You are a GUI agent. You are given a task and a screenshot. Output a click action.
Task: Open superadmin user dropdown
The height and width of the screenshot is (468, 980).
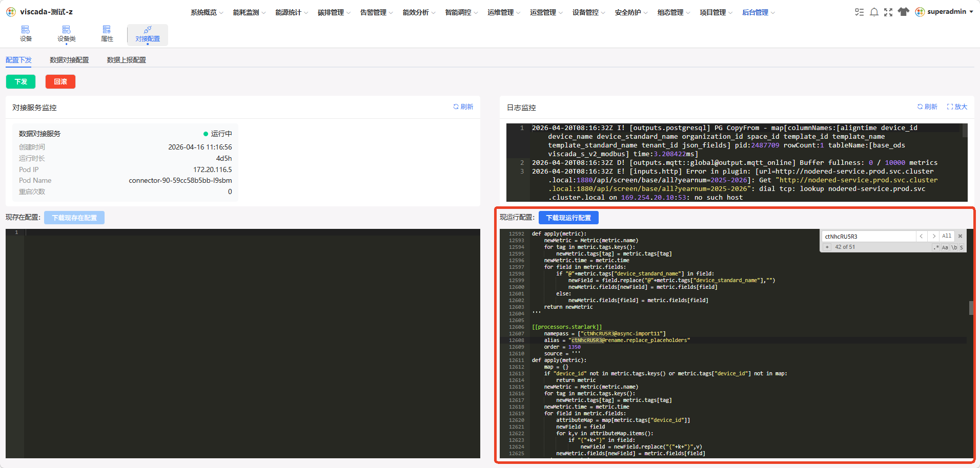(x=944, y=12)
